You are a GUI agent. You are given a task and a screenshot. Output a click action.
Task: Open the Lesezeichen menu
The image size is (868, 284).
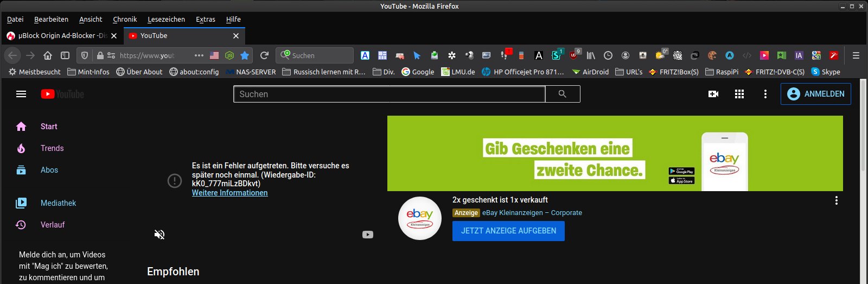(166, 19)
